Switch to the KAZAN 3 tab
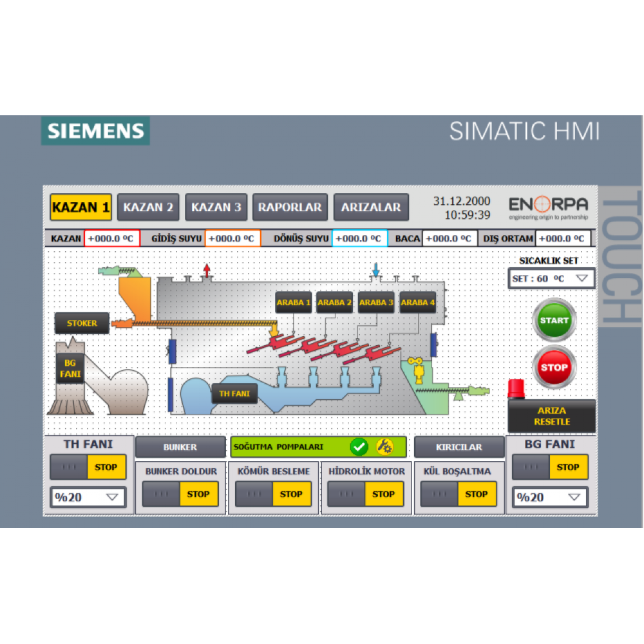 216,207
